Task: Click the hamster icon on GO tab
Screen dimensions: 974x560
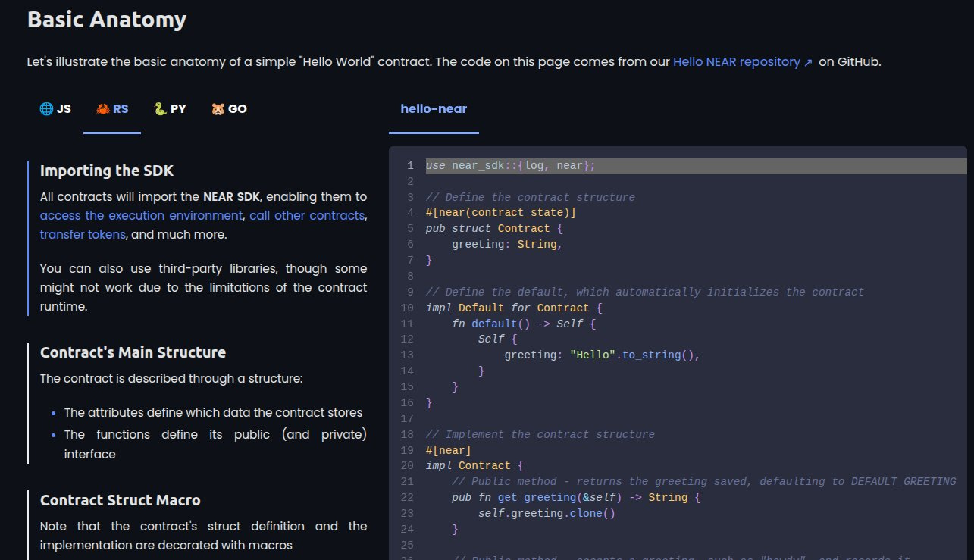Action: coord(218,108)
